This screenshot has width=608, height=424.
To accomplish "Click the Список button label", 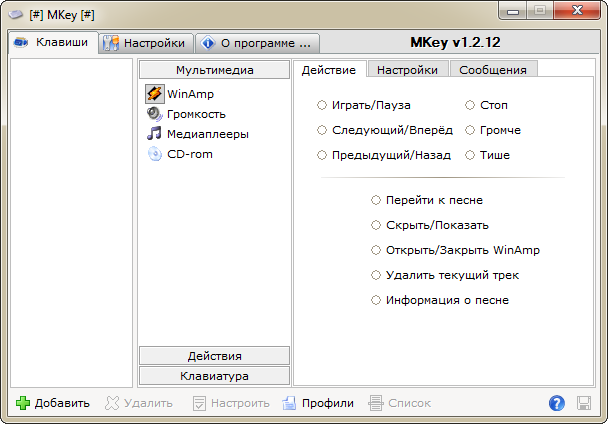I will [409, 403].
